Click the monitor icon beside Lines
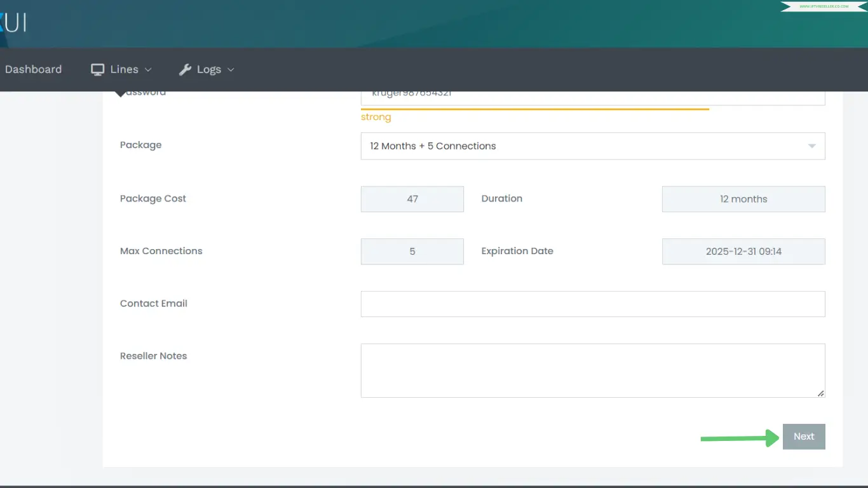Viewport: 868px width, 488px height. 97,70
